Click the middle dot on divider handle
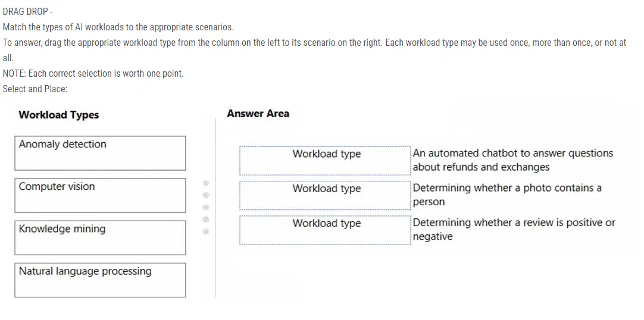644x320 pixels. (206, 207)
